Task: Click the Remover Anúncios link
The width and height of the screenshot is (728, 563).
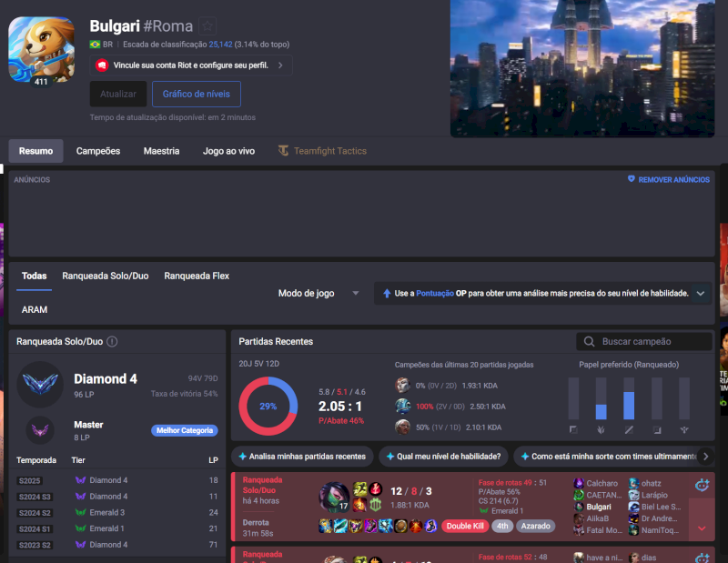Action: [669, 180]
